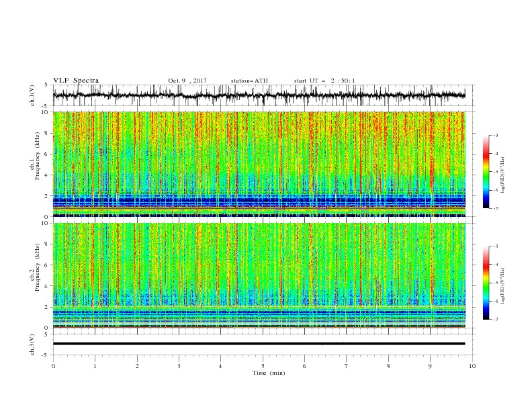Screen dimensions: 532x411
Task: Click the "VLF Spectra" plot title
Action: [76, 81]
